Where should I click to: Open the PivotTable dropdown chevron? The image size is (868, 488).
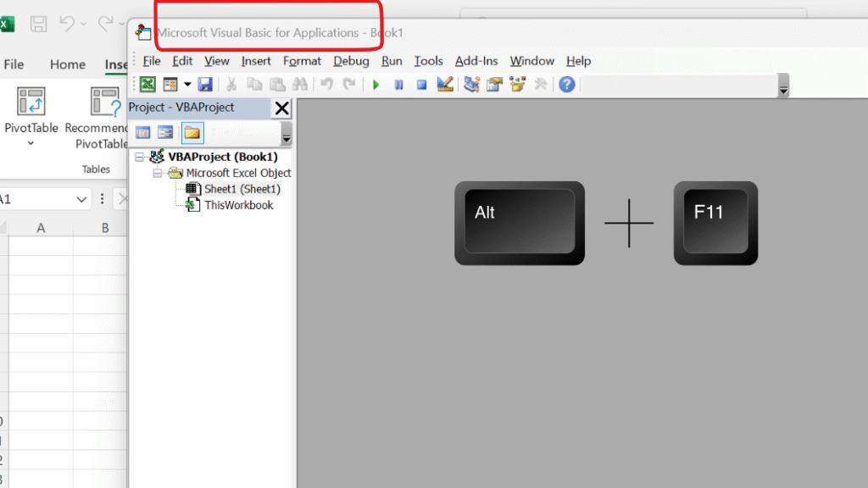(31, 143)
